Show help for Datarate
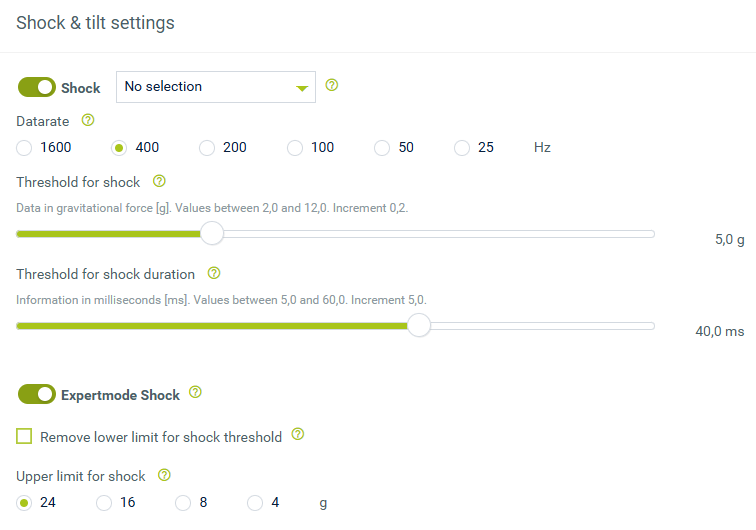Viewport: 756px width, 530px height. [x=88, y=120]
